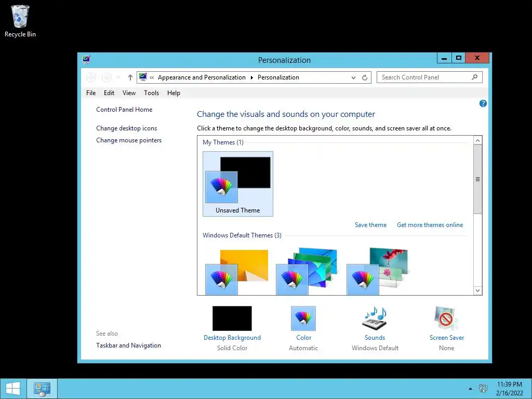Screen dimensions: 532x399
Task: Click the Personalization breadcrumb segment
Action: [278, 77]
